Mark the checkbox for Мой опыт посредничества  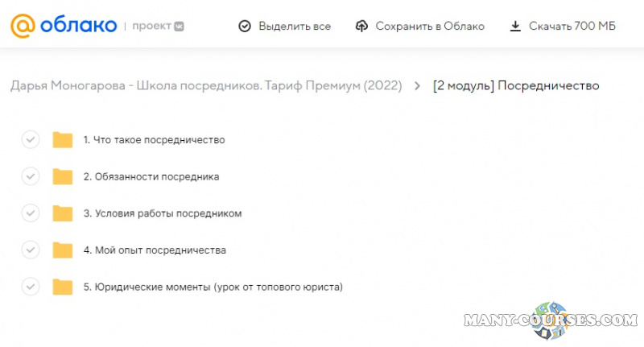tap(30, 250)
